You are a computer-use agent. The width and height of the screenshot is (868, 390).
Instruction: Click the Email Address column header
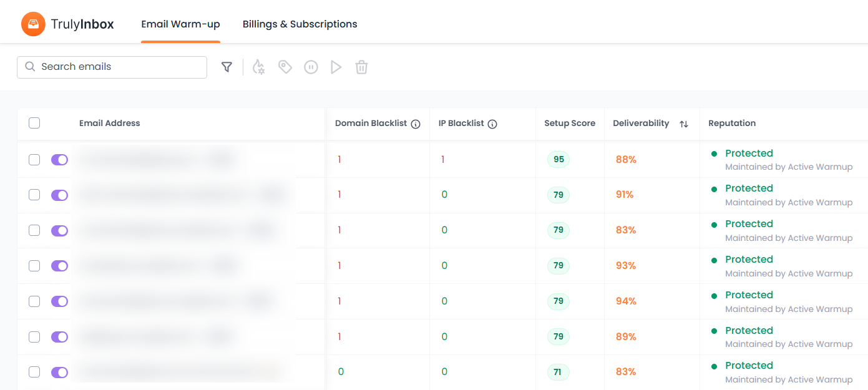point(109,124)
